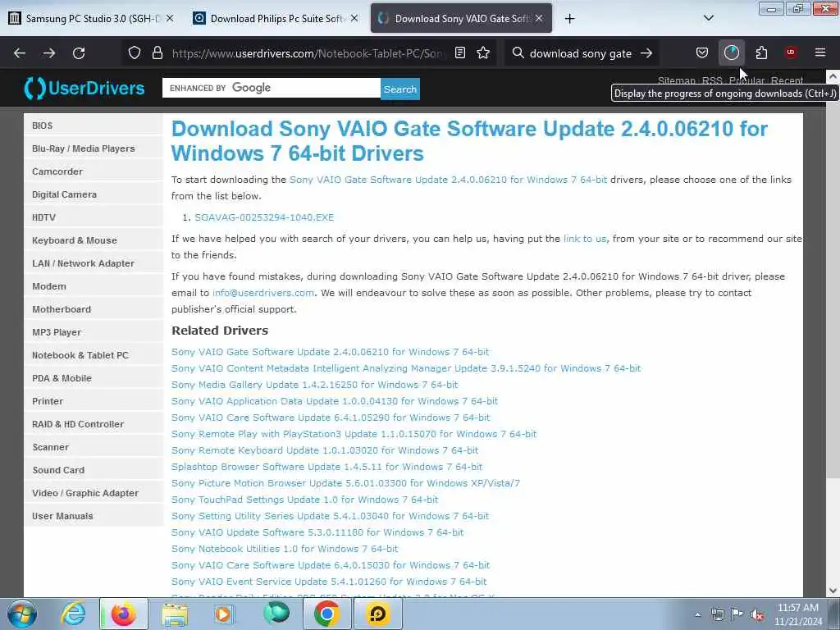
Task: Close the Samsung PC Studio tab
Action: tap(170, 19)
